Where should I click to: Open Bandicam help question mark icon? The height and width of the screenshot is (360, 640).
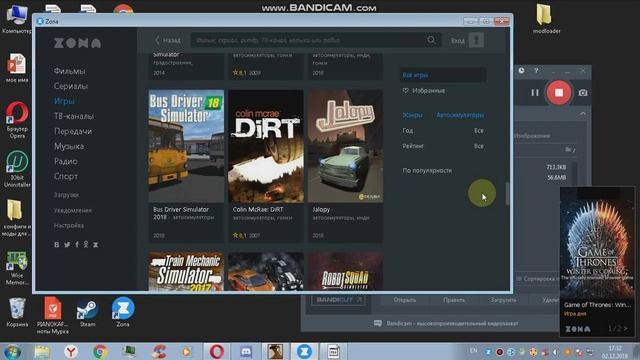[x=536, y=71]
